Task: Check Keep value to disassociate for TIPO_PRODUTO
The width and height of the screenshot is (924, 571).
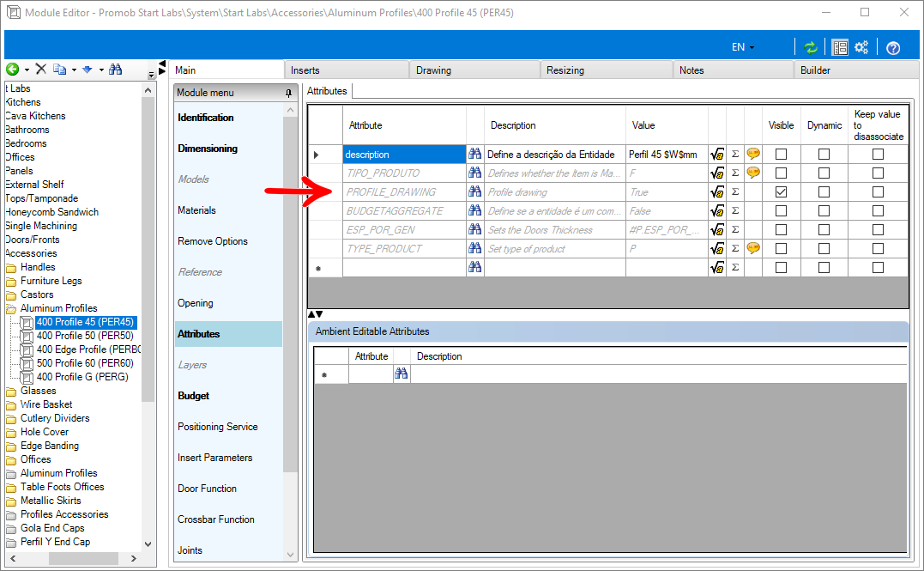Action: [x=878, y=173]
